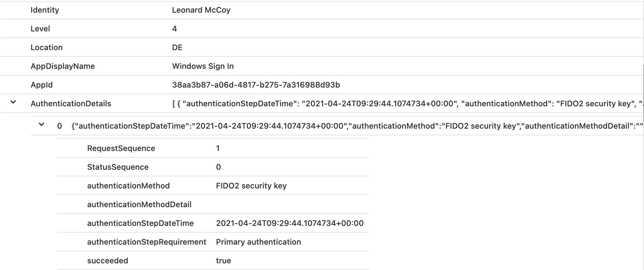This screenshot has height=270, width=644.
Task: Click the Location value DE
Action: (177, 47)
